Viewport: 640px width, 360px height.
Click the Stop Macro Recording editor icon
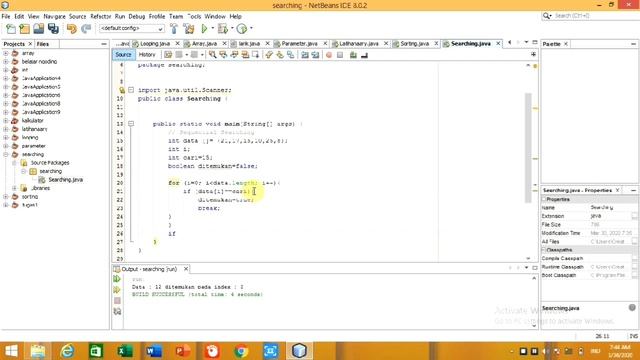tap(340, 55)
